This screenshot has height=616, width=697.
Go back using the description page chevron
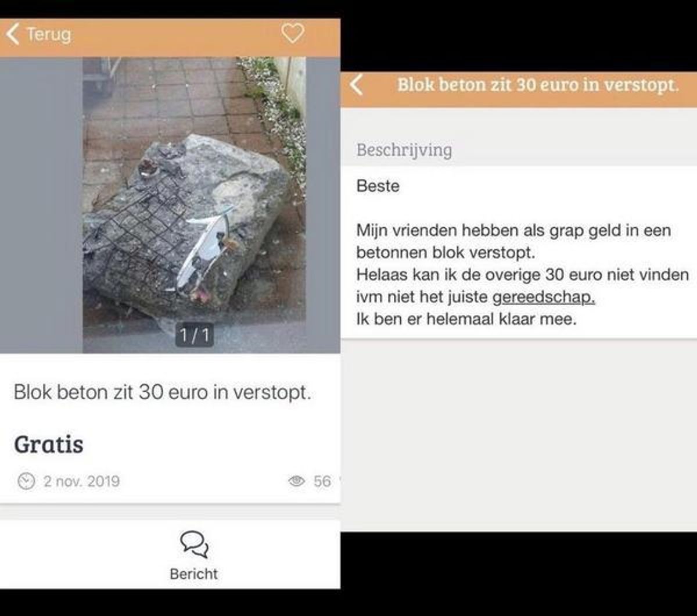356,85
